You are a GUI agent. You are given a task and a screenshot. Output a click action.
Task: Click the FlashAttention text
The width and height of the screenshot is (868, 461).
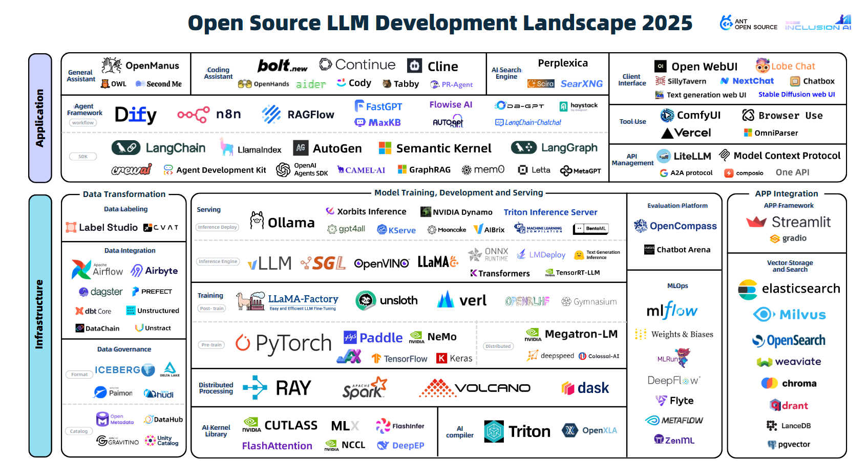[x=277, y=446]
